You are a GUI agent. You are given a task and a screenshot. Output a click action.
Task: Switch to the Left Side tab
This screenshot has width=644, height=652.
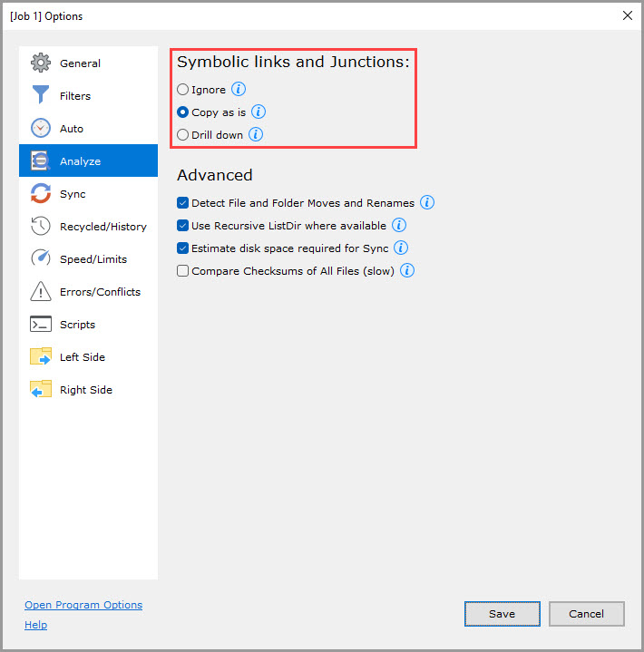point(82,357)
